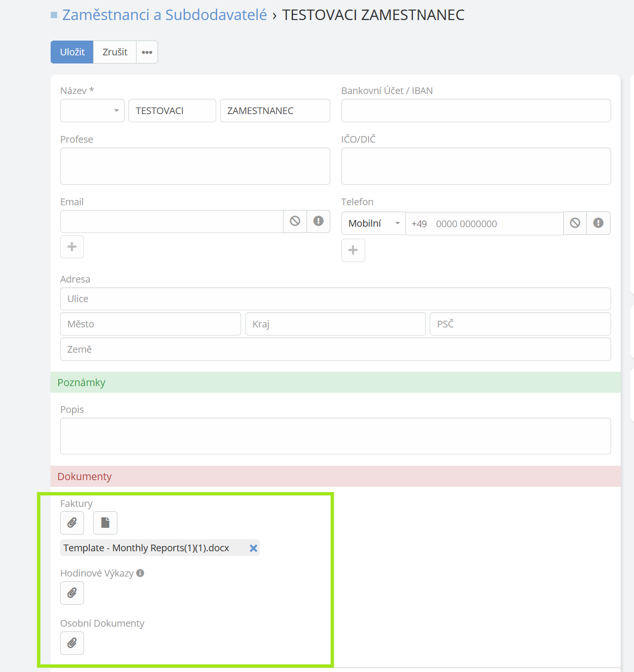Open the Mobilní phone type dropdown

click(373, 223)
